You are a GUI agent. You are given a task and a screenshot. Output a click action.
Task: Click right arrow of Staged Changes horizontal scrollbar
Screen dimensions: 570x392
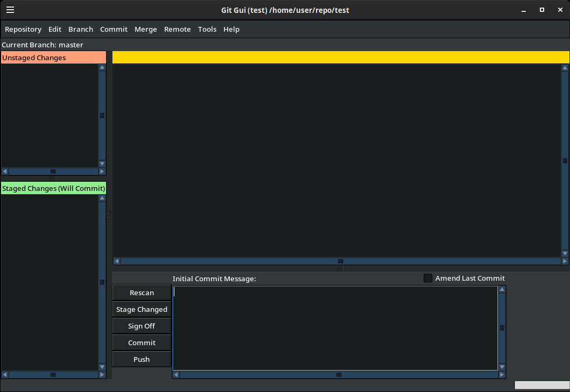click(x=102, y=375)
